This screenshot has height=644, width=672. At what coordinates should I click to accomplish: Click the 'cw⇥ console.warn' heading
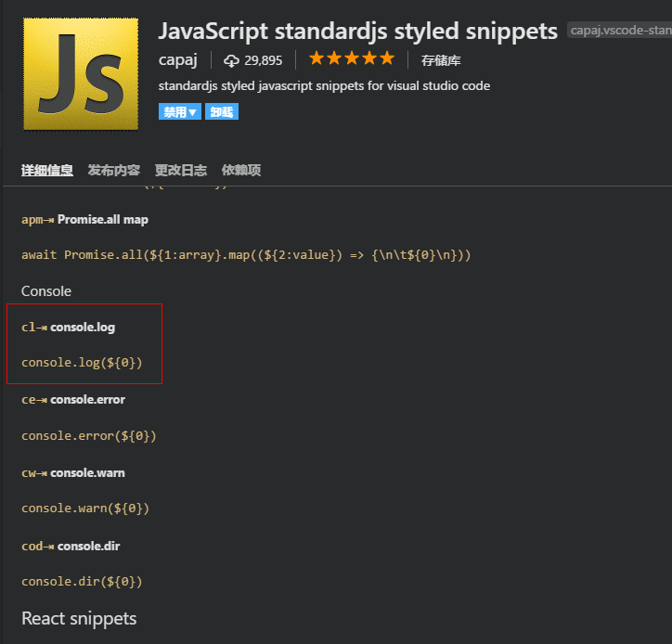click(x=72, y=473)
